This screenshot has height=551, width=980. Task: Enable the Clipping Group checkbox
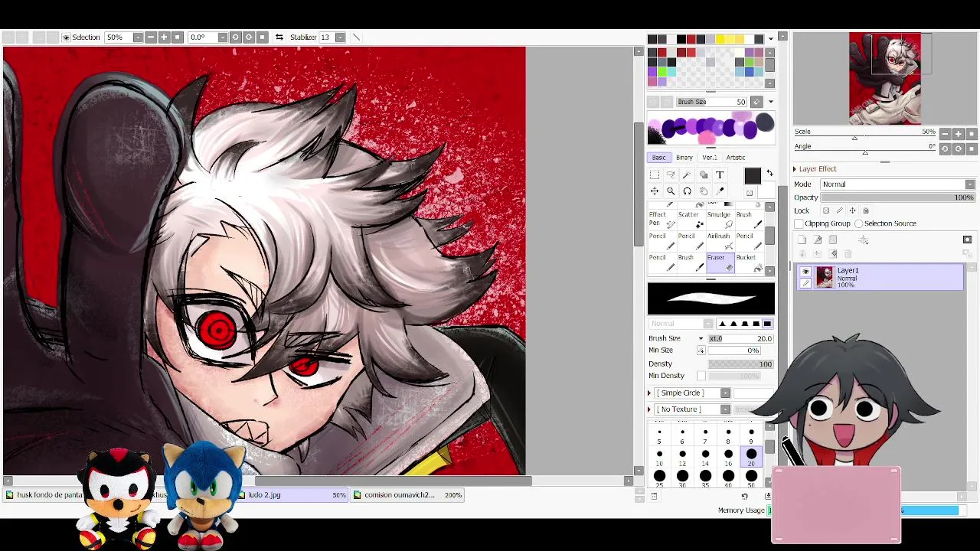(799, 223)
